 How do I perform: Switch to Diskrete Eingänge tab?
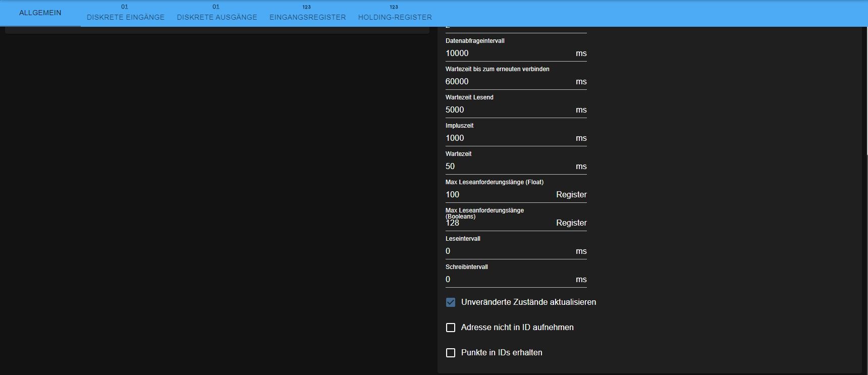tap(126, 13)
